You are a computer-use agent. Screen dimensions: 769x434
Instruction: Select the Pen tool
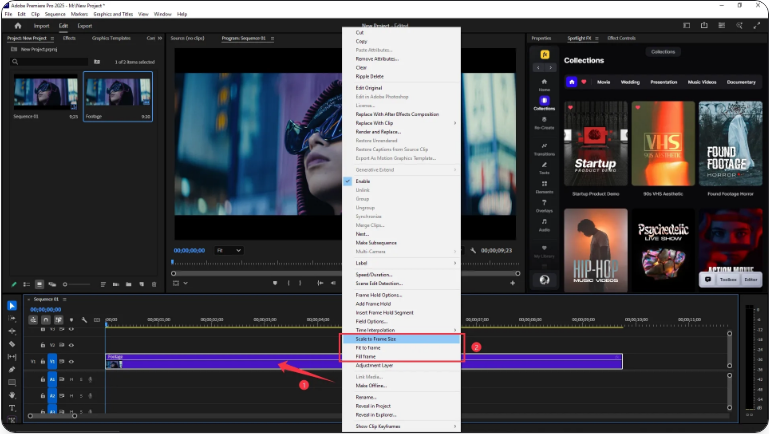point(12,369)
